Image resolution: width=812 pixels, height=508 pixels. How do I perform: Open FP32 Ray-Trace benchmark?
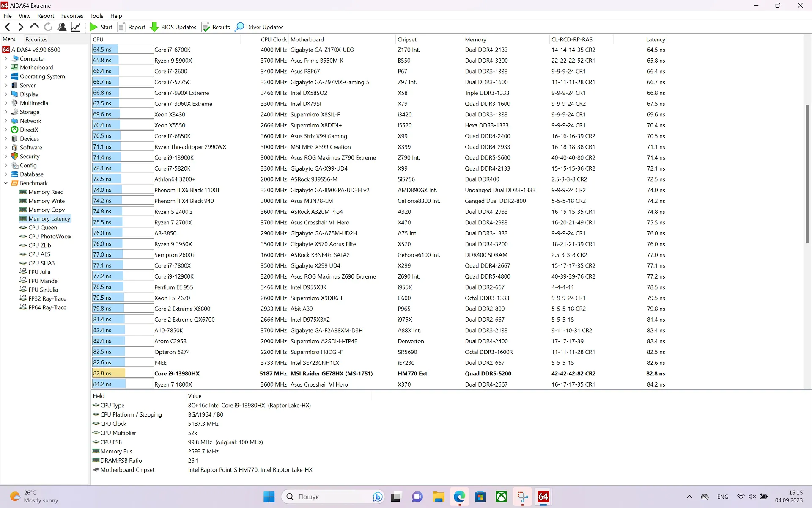click(47, 299)
